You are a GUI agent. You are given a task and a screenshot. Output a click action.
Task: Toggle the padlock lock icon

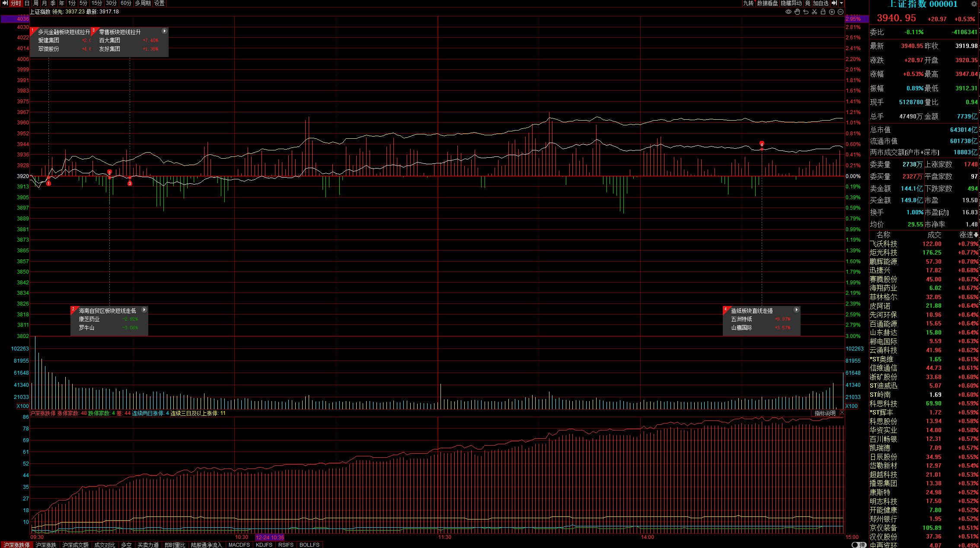[x=823, y=12]
